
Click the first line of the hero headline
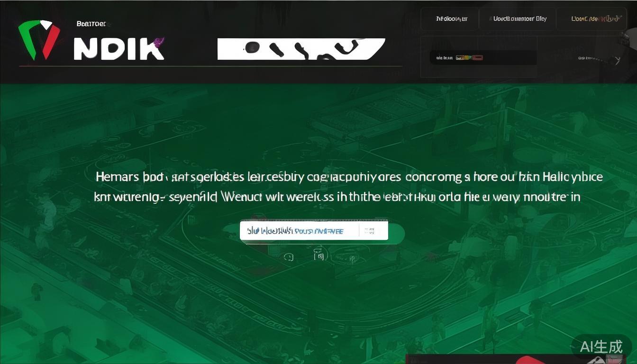349,177
